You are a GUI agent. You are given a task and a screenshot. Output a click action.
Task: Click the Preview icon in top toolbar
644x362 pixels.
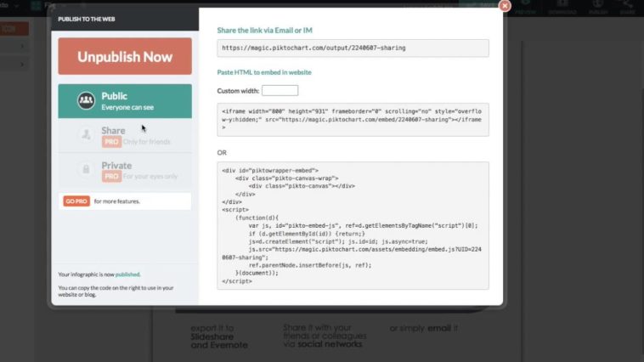click(526, 8)
